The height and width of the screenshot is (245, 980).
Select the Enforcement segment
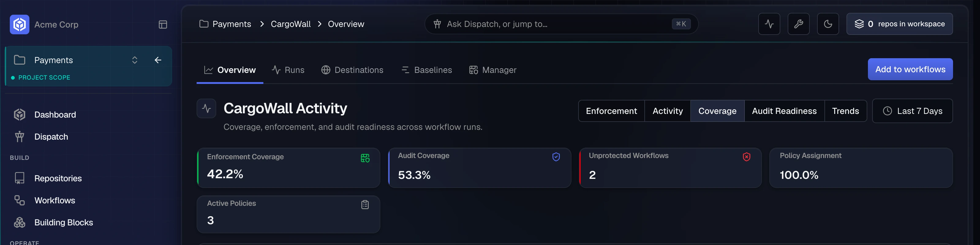611,111
